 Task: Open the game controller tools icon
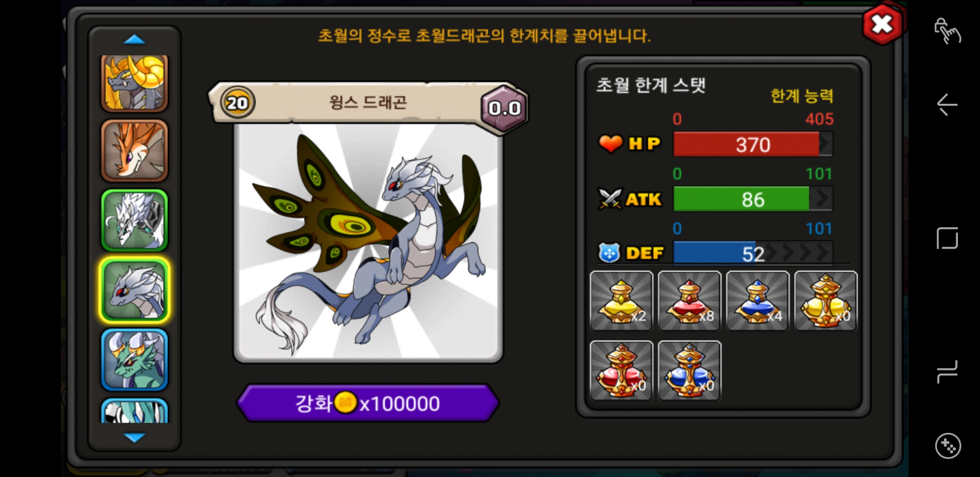(x=947, y=446)
